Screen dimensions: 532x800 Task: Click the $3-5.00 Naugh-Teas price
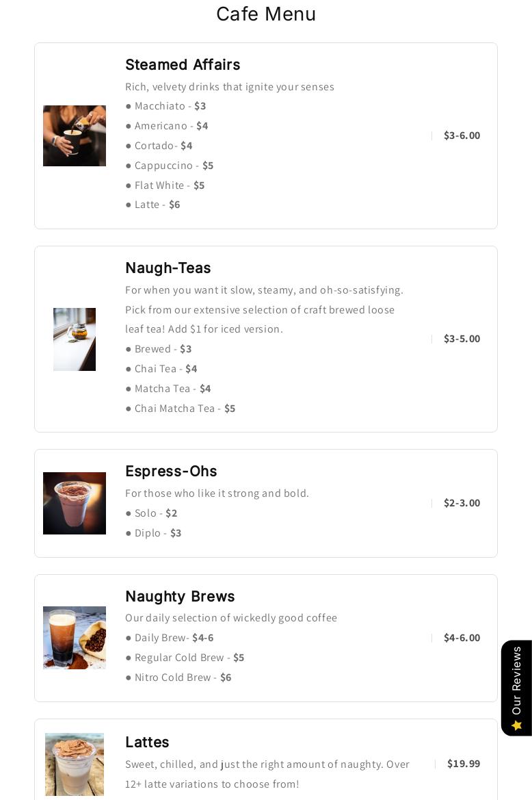(x=462, y=339)
